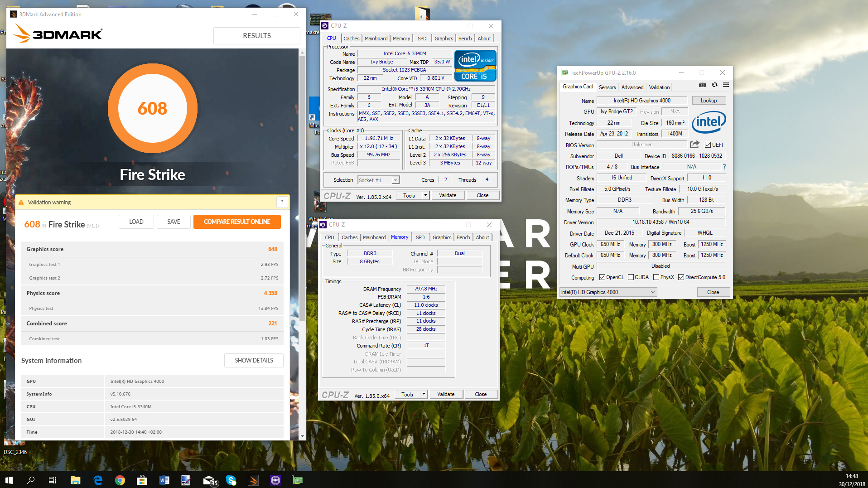Open the GPU-Z hamburger menu
Viewport: 868px width, 488px height.
pyautogui.click(x=726, y=85)
